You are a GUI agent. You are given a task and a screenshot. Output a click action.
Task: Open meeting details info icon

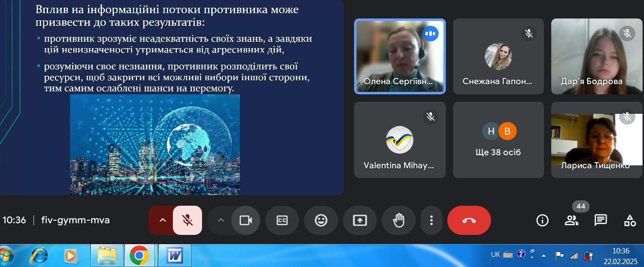coord(542,220)
